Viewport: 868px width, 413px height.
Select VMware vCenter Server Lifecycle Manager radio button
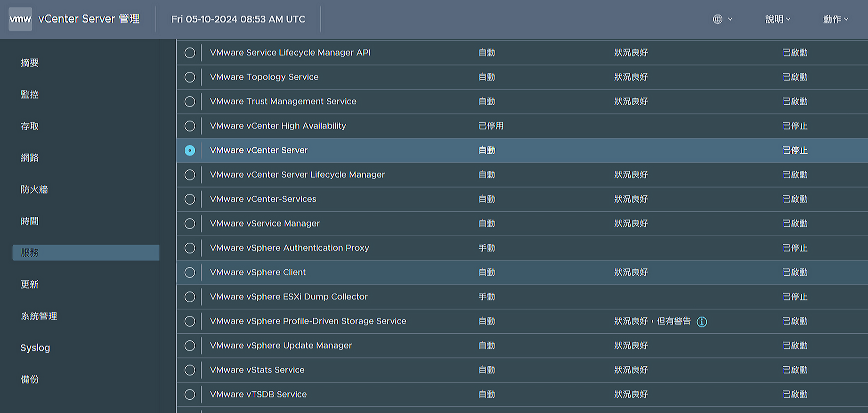190,175
